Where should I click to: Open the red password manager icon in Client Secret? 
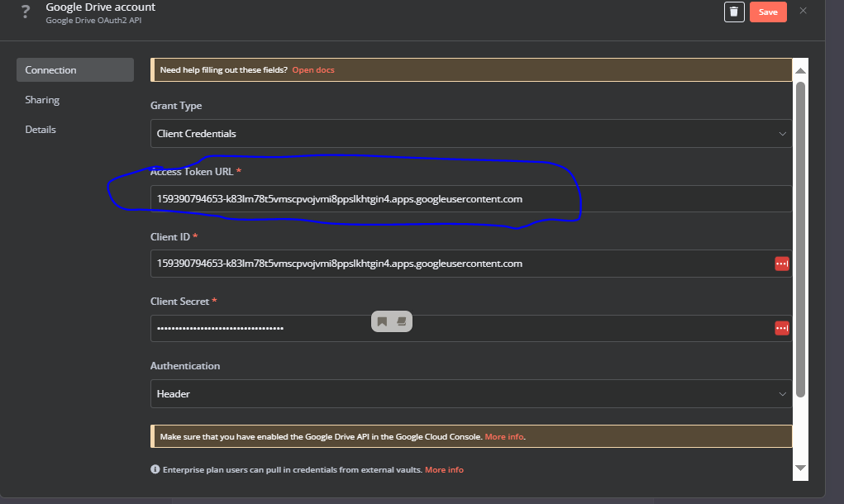(781, 328)
